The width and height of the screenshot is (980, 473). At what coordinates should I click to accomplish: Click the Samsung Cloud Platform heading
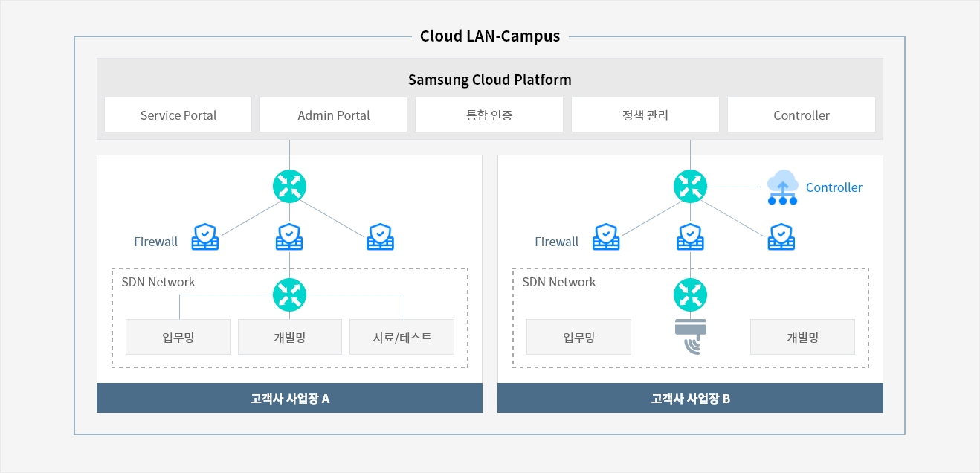490,80
